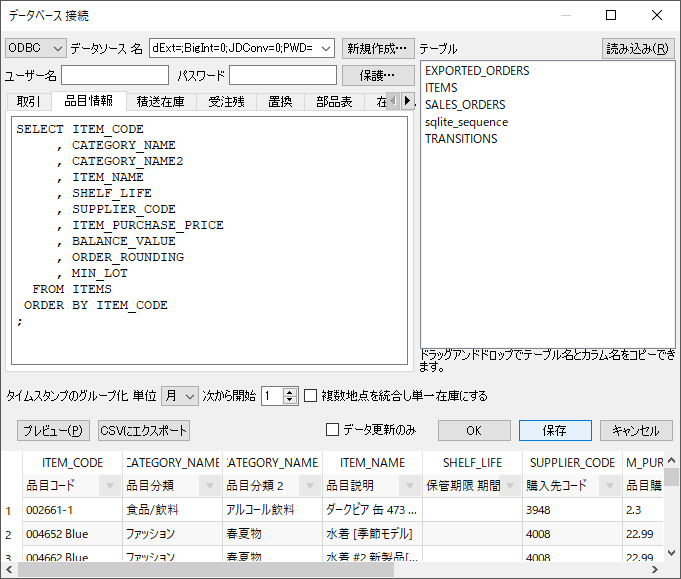
Task: Open the 品目分類 column mapping dropdown arrow
Action: click(x=210, y=486)
